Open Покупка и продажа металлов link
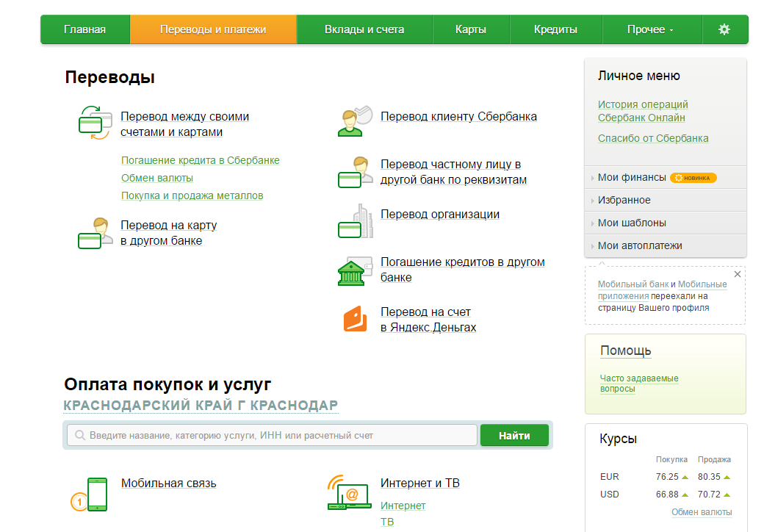The width and height of the screenshot is (764, 532). coord(192,195)
